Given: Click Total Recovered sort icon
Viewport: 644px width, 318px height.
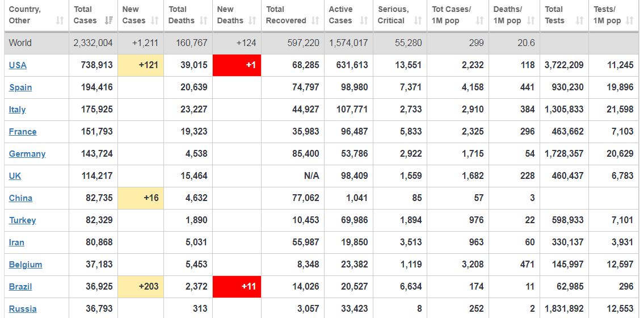Looking at the screenshot, I should tap(315, 20).
